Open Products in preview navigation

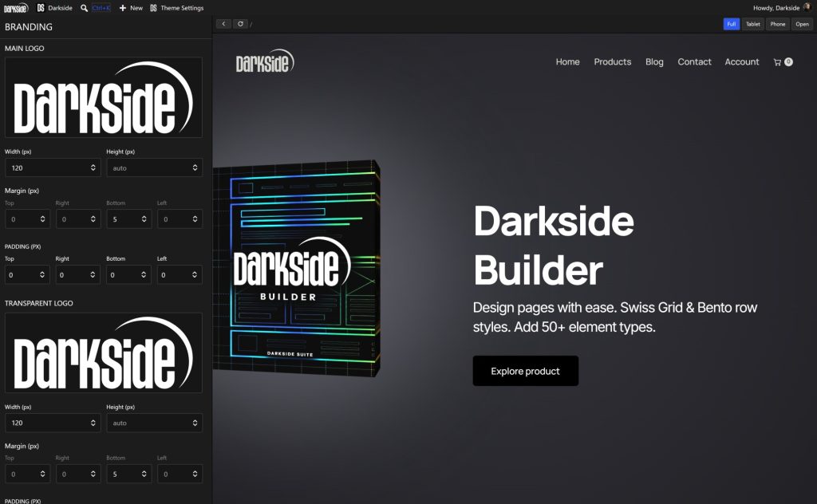[x=612, y=61]
